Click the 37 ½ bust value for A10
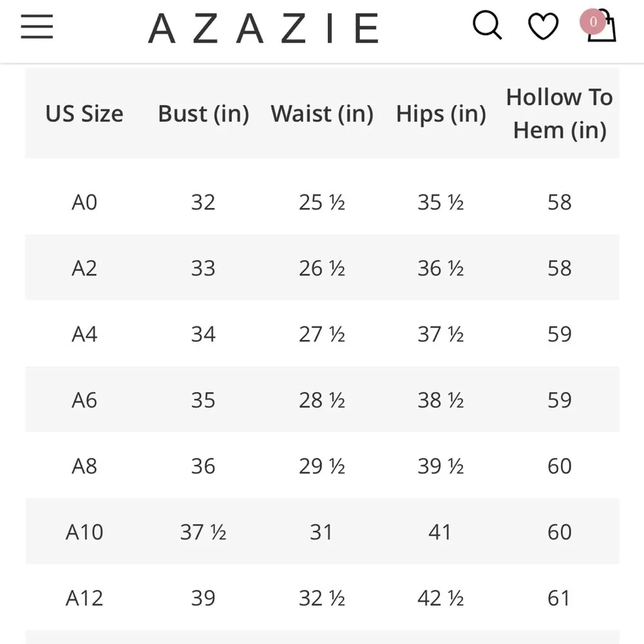The image size is (644, 644). (x=203, y=532)
